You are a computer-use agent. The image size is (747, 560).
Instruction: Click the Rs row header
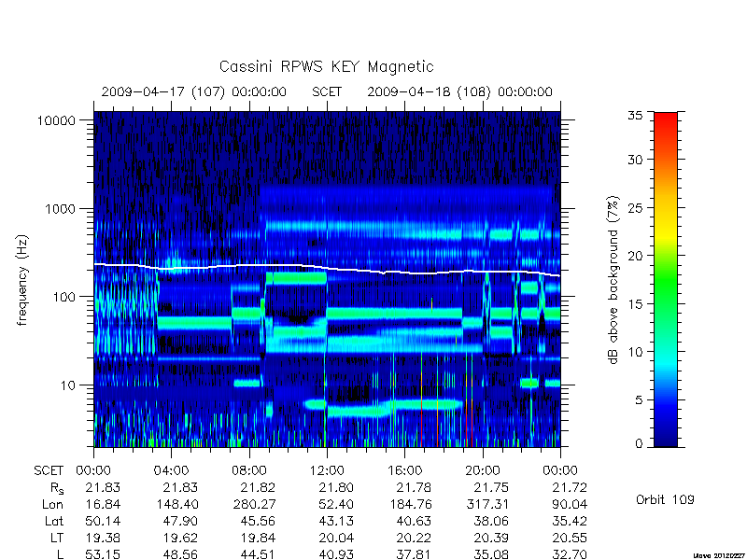(57, 488)
